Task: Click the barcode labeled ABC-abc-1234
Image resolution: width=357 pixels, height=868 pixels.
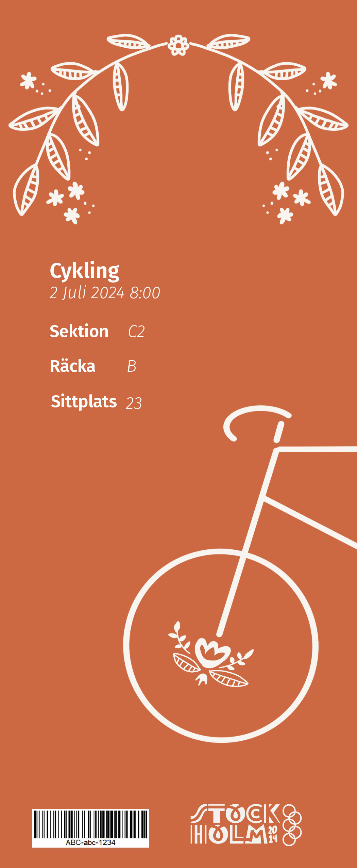Action: tap(90, 828)
